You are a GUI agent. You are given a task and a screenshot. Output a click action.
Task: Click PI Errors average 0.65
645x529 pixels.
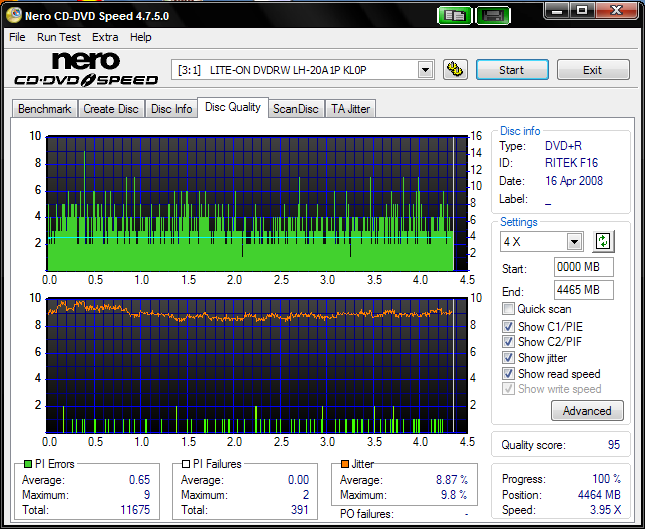(x=139, y=480)
